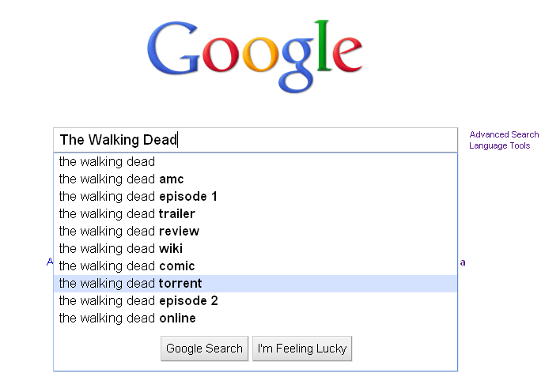Select 'the walking dead trailer' suggestion
560x392 pixels.
(x=255, y=214)
